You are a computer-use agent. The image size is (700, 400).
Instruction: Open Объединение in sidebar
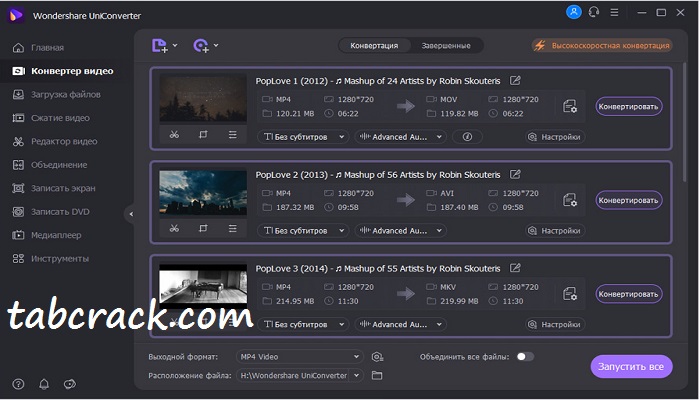pyautogui.click(x=50, y=165)
